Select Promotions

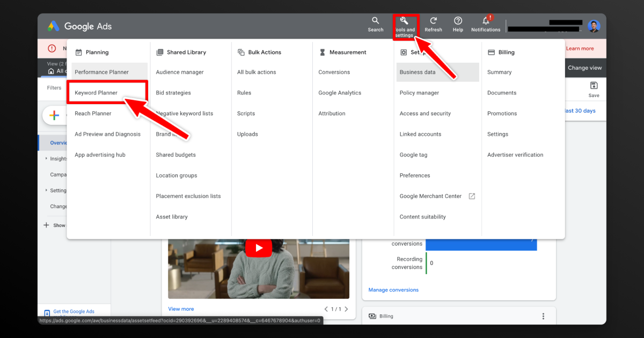(x=502, y=114)
